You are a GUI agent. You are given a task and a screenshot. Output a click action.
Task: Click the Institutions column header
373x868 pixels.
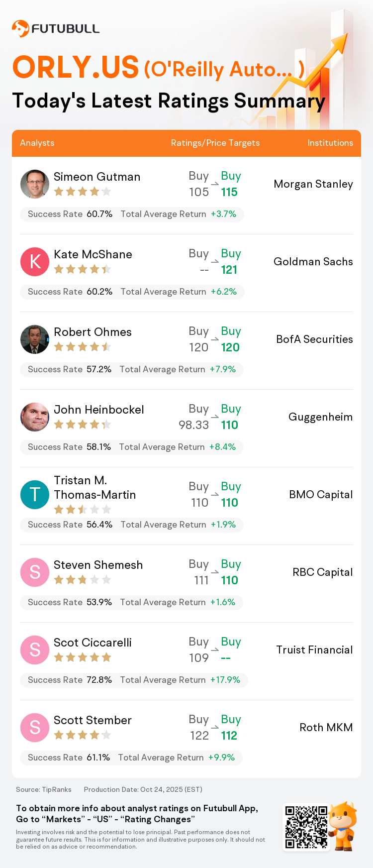(x=330, y=143)
